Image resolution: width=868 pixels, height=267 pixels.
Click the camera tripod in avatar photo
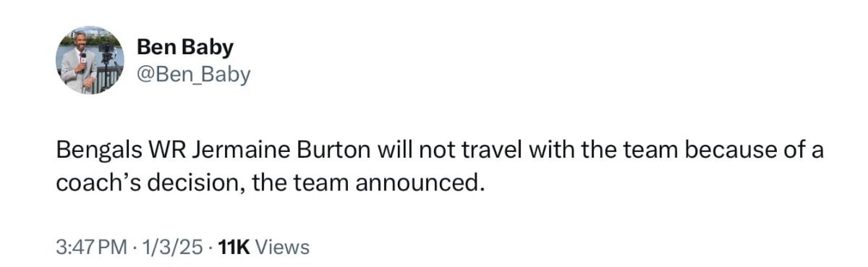click(x=109, y=69)
